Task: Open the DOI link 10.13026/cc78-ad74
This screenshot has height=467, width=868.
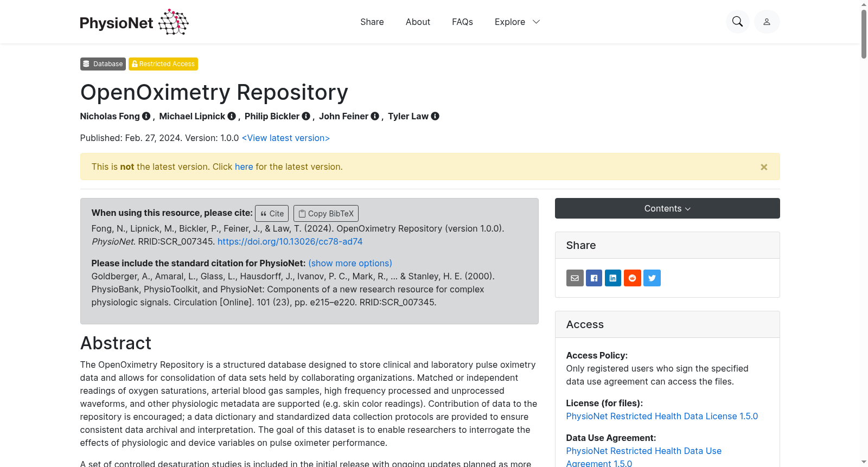Action: [290, 241]
